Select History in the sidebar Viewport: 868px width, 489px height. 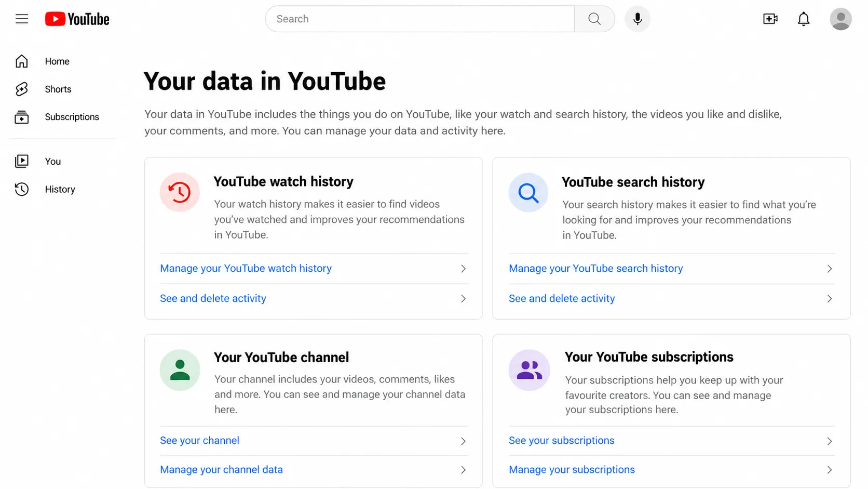point(60,189)
